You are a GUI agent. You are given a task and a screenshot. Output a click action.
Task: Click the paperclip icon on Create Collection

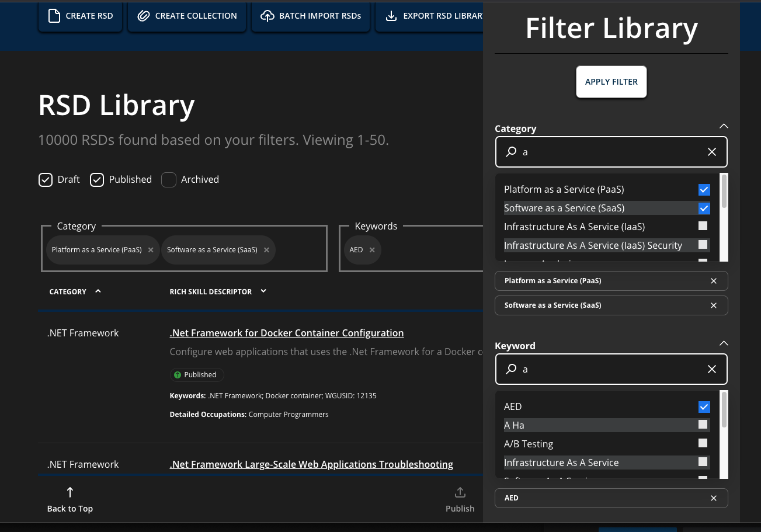click(143, 16)
